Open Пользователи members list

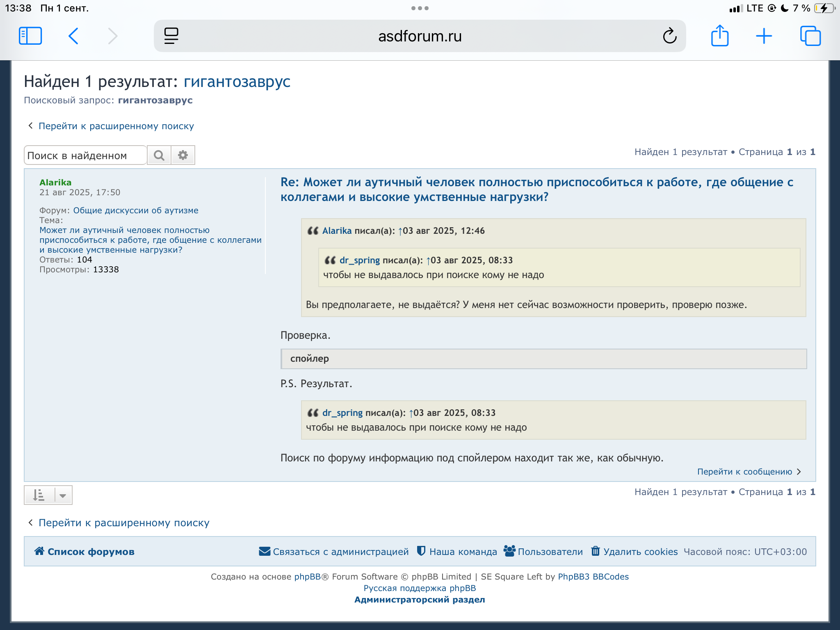point(550,552)
